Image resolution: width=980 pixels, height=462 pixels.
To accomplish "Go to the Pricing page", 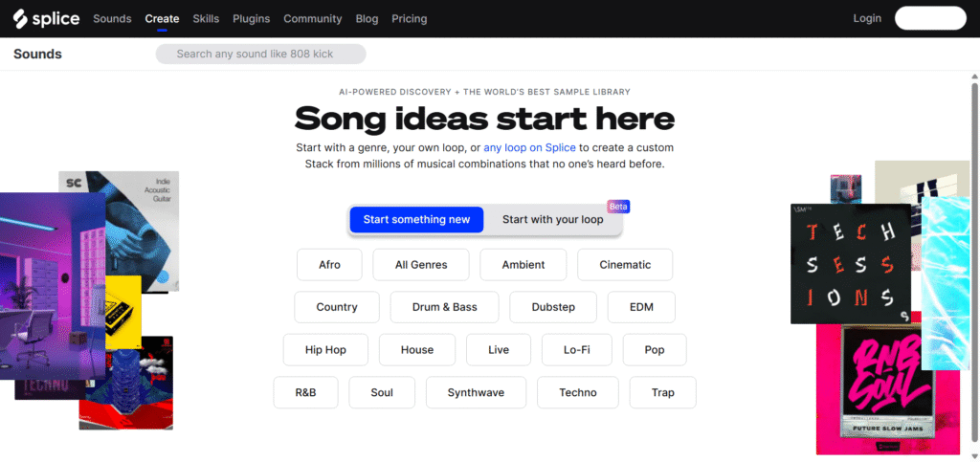I will [410, 19].
